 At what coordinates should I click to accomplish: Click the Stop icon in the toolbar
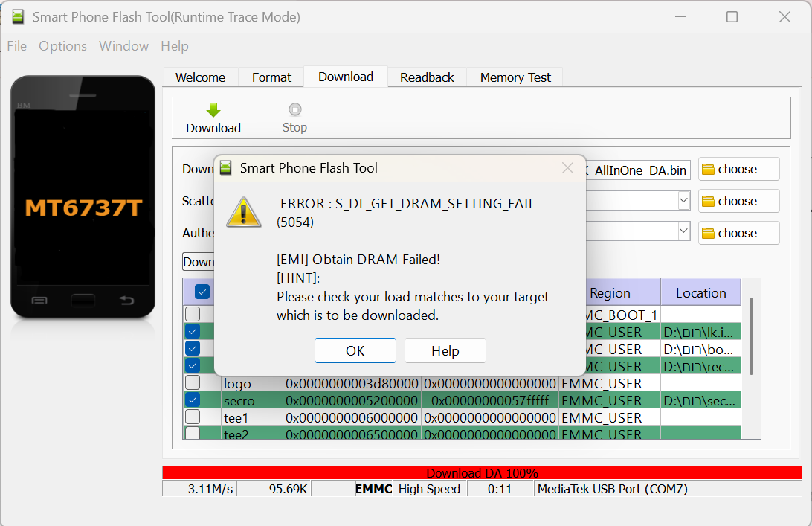click(294, 108)
